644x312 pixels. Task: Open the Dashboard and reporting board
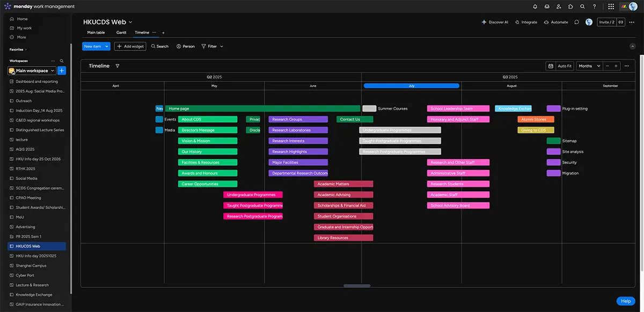point(36,81)
